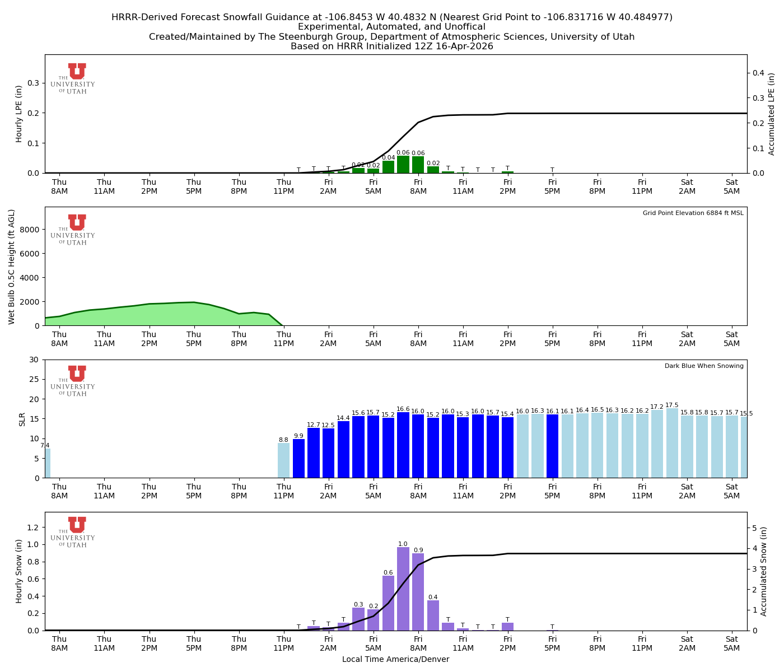Select the tallest green LPE bar labeled 0.06
The width and height of the screenshot is (784, 672).
pyautogui.click(x=404, y=165)
